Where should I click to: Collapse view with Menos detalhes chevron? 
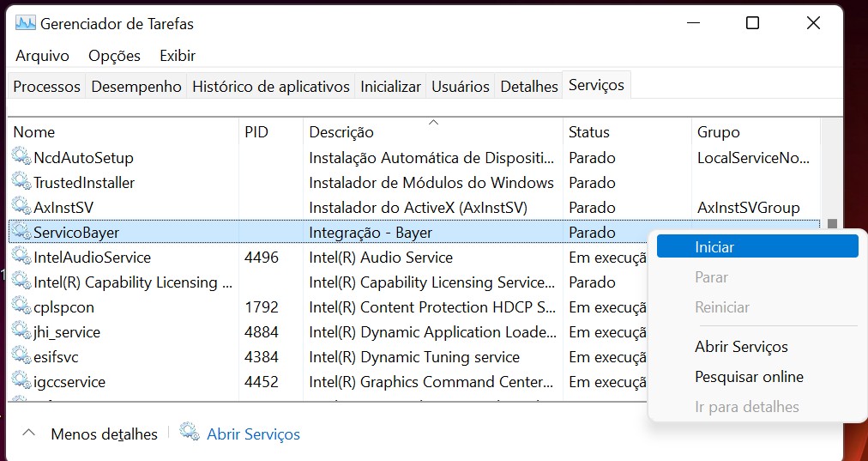(29, 433)
